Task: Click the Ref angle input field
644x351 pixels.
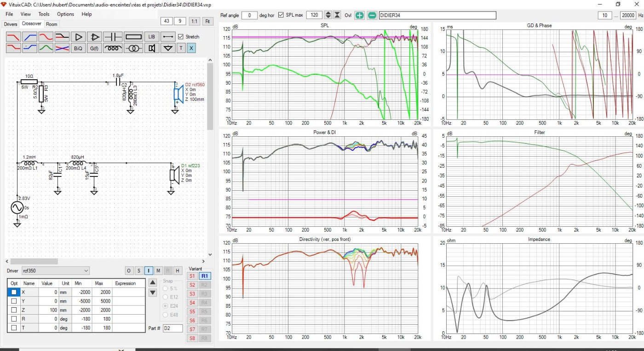Action: 249,15
